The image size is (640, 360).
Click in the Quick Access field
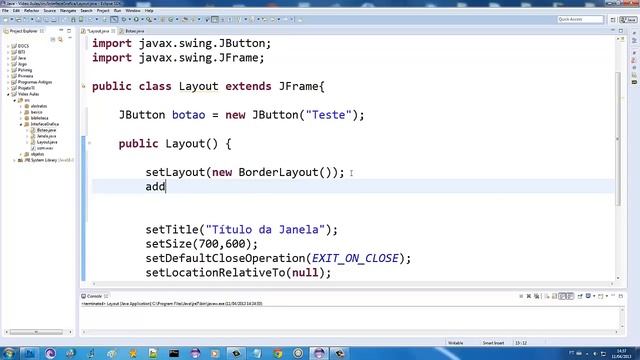580,20
